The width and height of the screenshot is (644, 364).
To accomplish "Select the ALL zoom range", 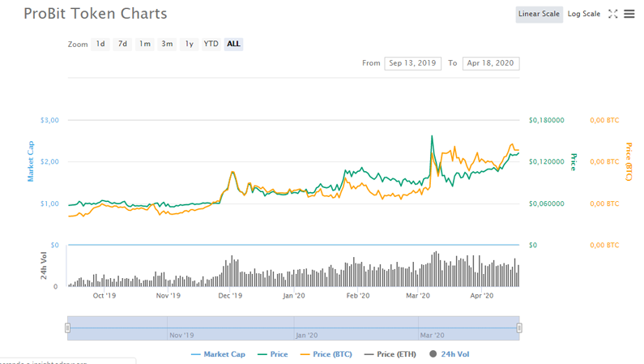I will coord(233,44).
